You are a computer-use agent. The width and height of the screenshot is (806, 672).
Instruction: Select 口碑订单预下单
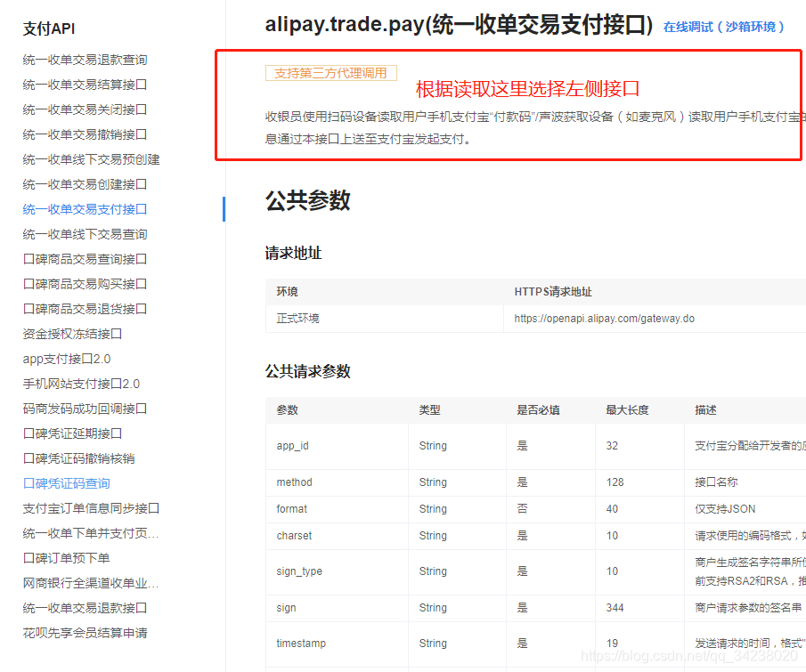(x=66, y=558)
